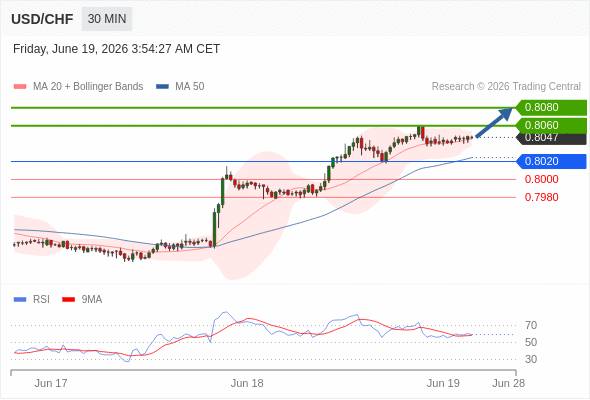Click the RSI 70 level label

[x=531, y=325]
